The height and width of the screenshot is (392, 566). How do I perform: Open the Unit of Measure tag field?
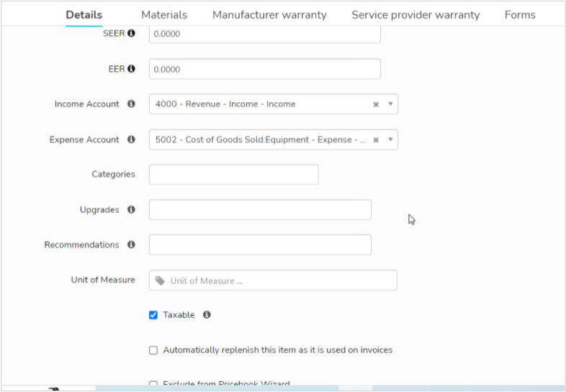point(273,281)
